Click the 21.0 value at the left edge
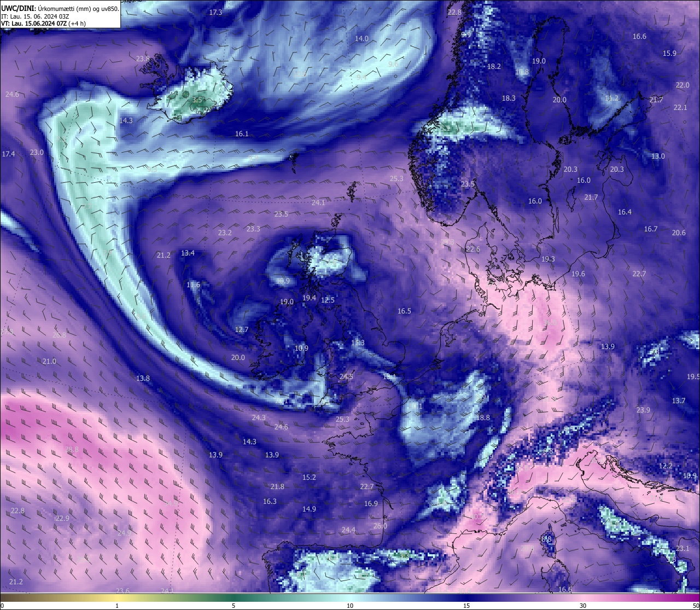This screenshot has width=700, height=610. point(49,361)
